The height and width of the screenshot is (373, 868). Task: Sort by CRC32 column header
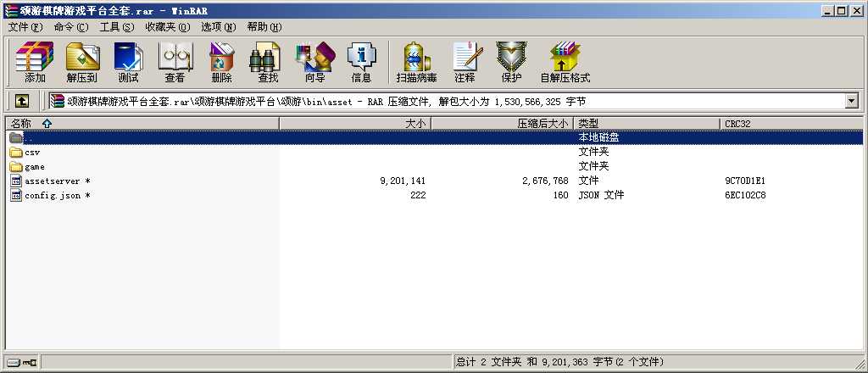(791, 124)
